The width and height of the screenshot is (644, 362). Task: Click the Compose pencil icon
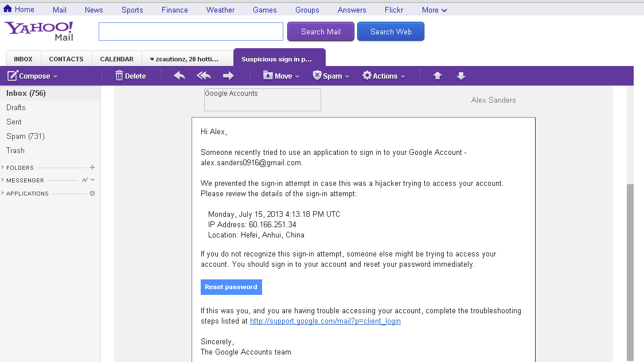tap(13, 76)
